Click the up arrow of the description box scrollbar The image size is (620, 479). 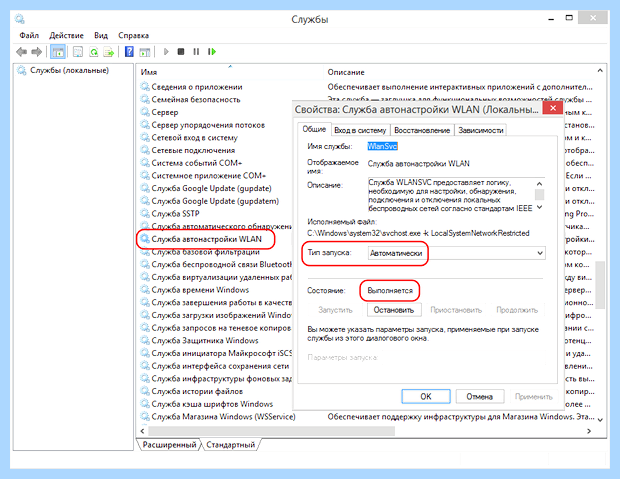click(539, 184)
